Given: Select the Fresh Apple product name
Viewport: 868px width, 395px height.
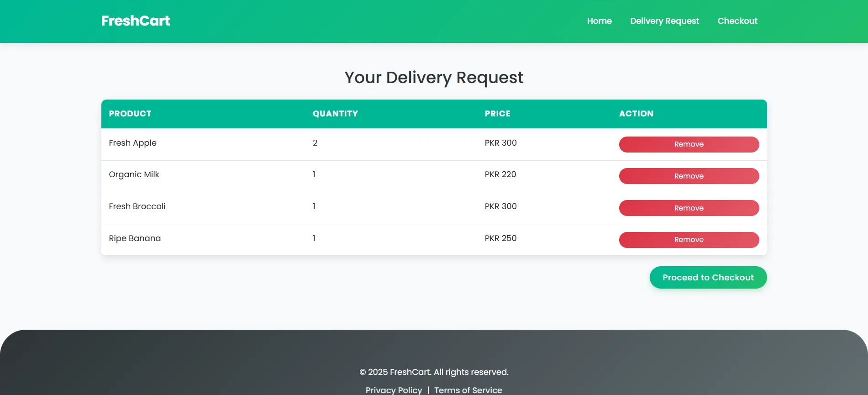Looking at the screenshot, I should [x=132, y=143].
